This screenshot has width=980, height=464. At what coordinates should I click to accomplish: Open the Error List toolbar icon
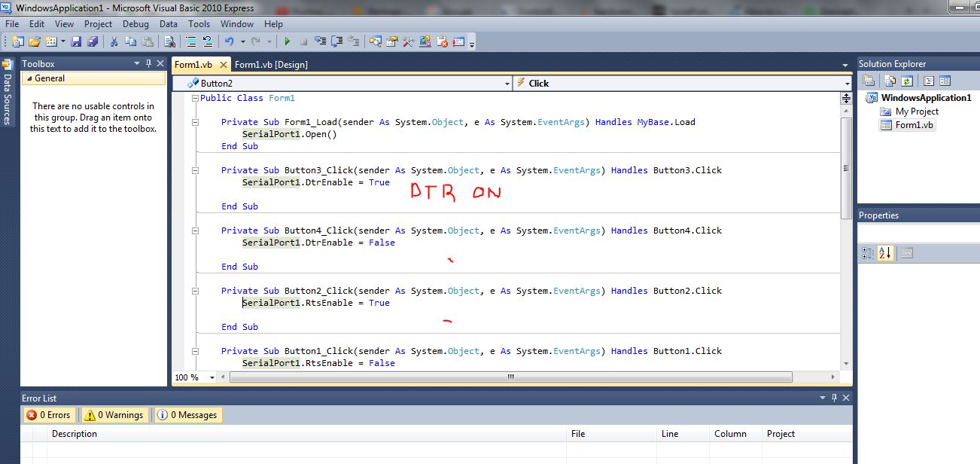443,42
